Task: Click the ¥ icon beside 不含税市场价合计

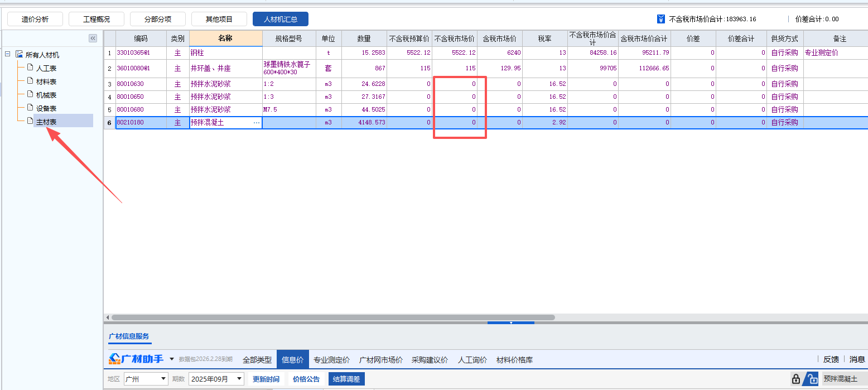Action: [662, 18]
